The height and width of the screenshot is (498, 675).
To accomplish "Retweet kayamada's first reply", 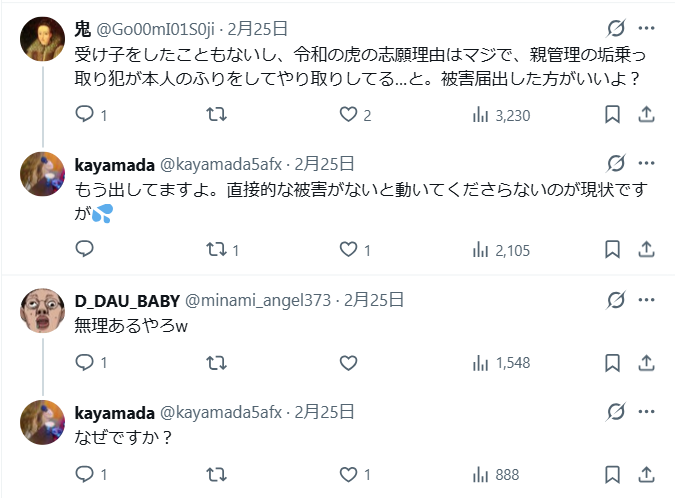I will [215, 250].
